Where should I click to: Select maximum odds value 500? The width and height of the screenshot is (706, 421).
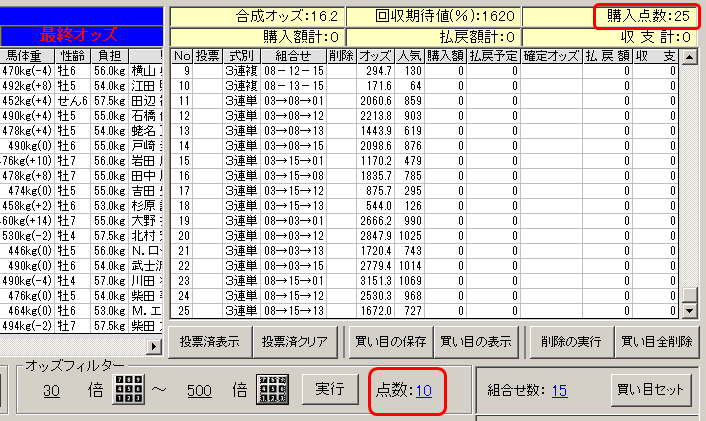199,390
